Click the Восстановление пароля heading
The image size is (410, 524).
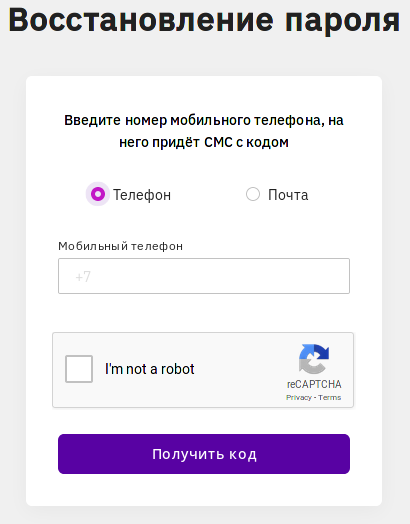click(204, 20)
